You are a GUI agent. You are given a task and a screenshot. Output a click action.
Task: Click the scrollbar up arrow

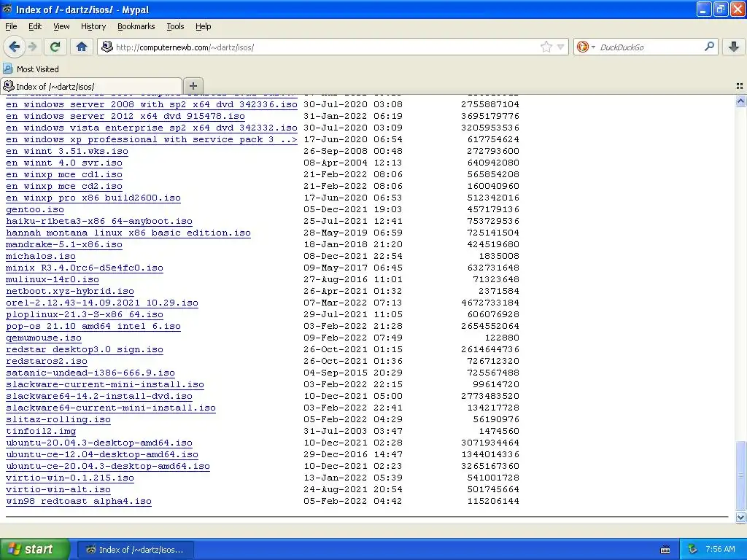pyautogui.click(x=740, y=101)
